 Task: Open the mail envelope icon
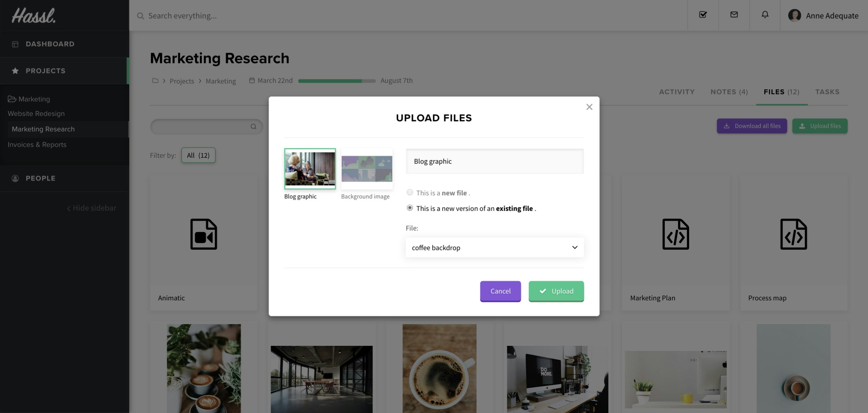click(734, 15)
